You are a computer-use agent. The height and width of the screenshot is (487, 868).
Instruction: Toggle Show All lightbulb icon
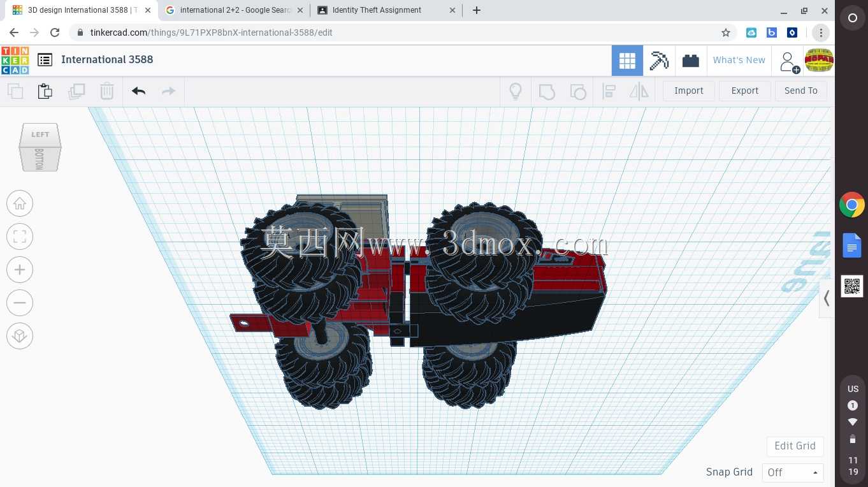[516, 91]
